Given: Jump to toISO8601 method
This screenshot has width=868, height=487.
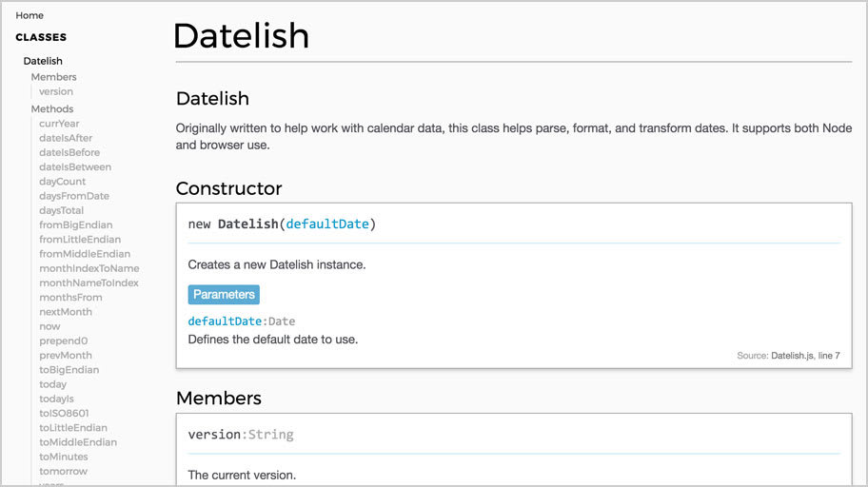Looking at the screenshot, I should 64,413.
